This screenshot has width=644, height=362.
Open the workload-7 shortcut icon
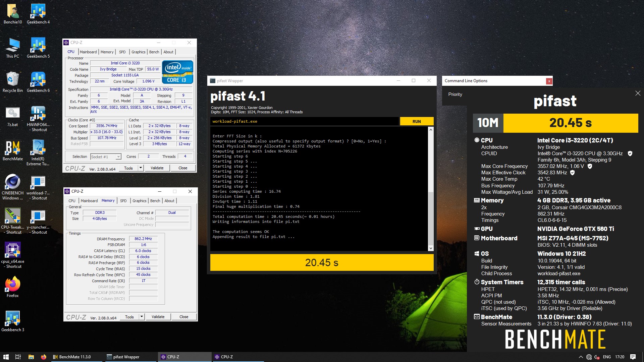pyautogui.click(x=38, y=187)
